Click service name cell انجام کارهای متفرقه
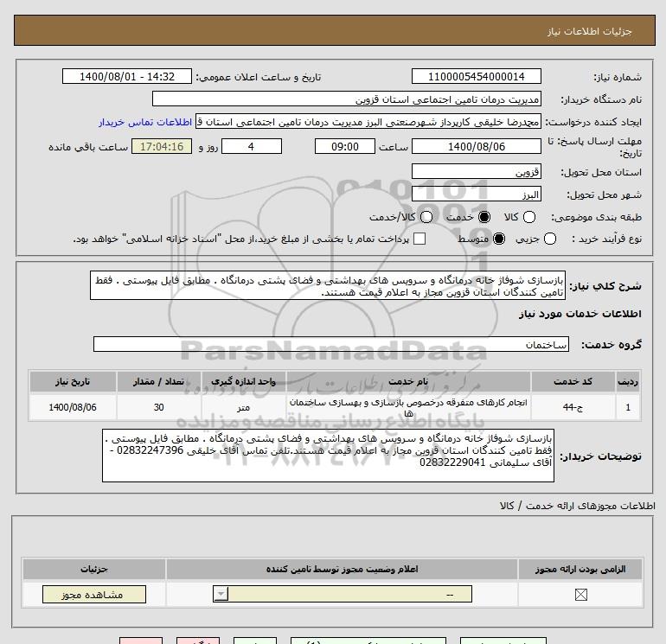This screenshot has width=666, height=644. [408, 407]
